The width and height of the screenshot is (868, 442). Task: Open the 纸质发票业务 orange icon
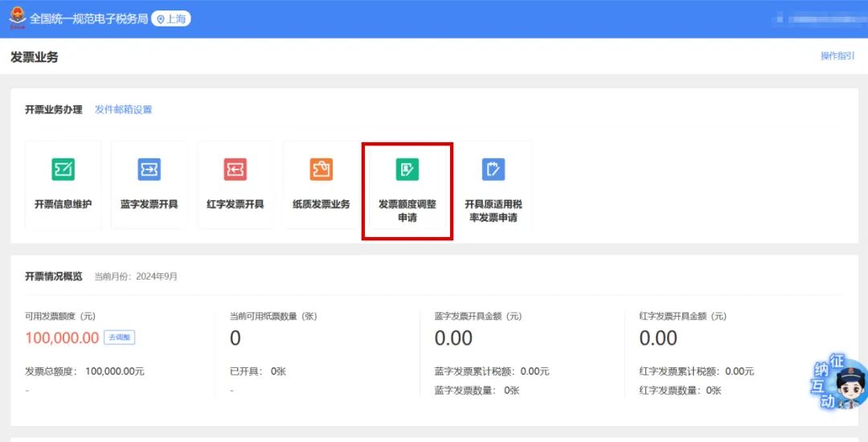pos(321,170)
